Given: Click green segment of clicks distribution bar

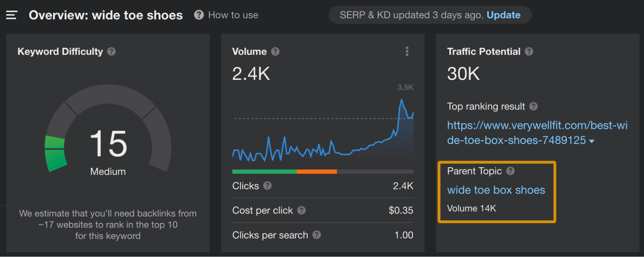Looking at the screenshot, I should (264, 172).
